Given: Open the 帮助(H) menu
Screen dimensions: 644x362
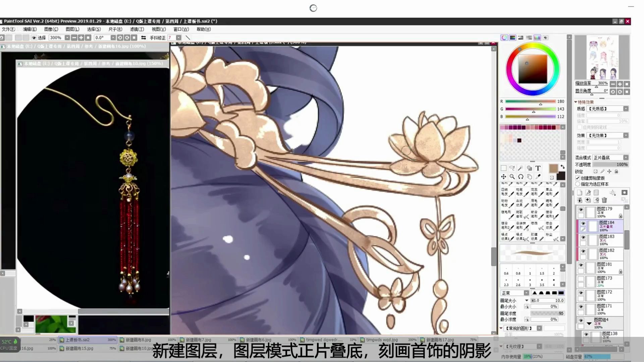Looking at the screenshot, I should [x=204, y=29].
